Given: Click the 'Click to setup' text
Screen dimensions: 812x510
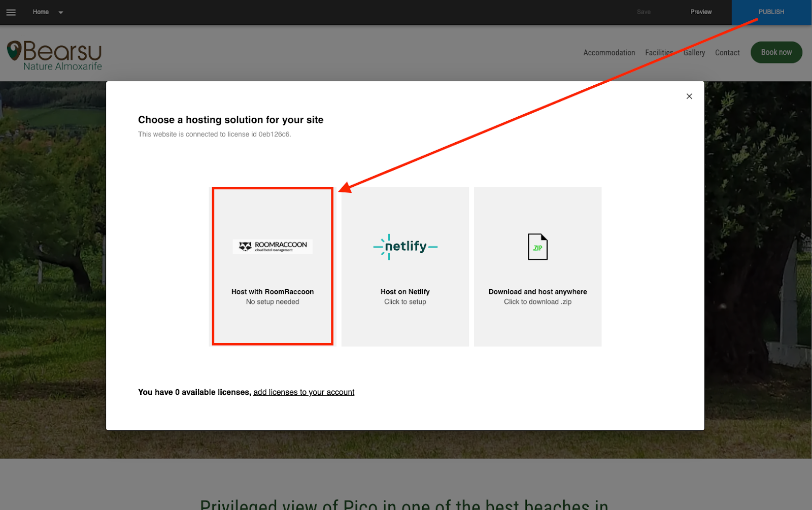Looking at the screenshot, I should 405,302.
